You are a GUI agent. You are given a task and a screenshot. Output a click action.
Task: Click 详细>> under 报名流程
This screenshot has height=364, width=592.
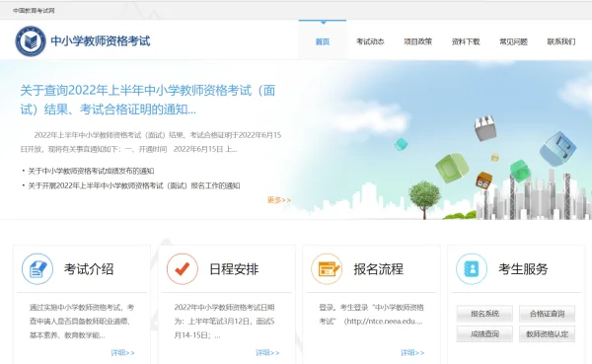412,353
